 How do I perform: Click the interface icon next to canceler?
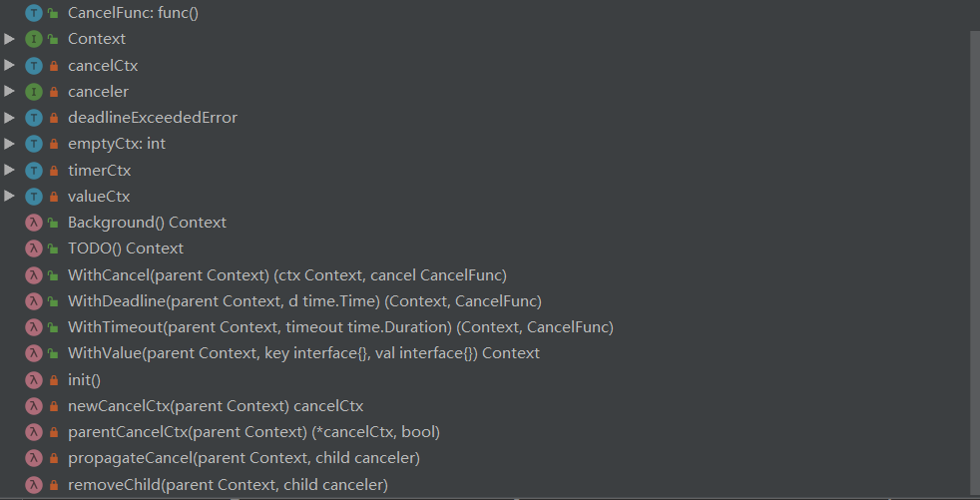[x=34, y=91]
